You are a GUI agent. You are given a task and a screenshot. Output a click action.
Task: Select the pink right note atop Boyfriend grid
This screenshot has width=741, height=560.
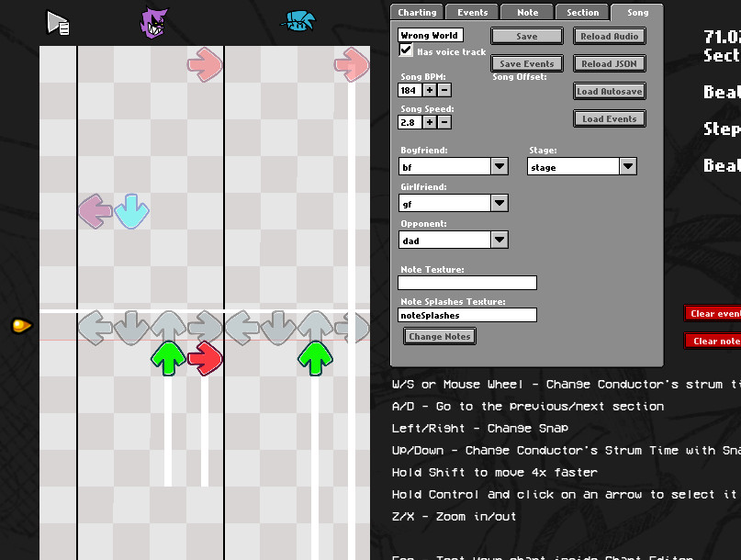coord(352,64)
